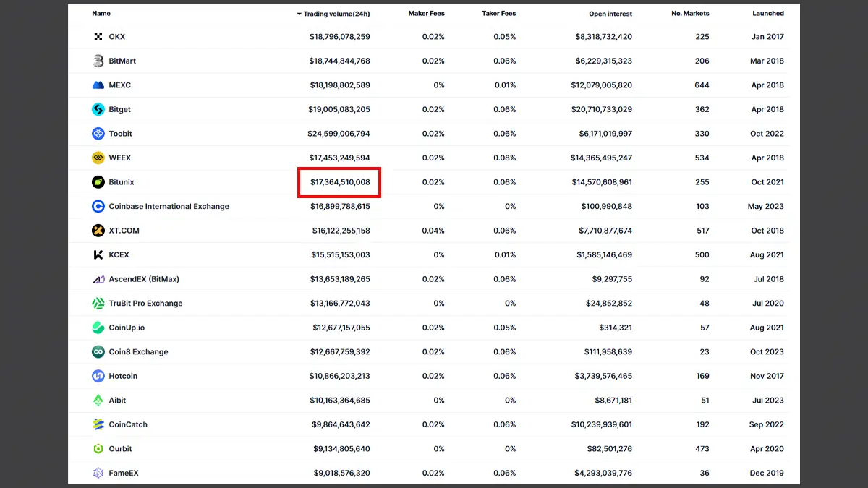This screenshot has width=868, height=488.
Task: Open the KCEX exchange name link
Action: (x=119, y=254)
